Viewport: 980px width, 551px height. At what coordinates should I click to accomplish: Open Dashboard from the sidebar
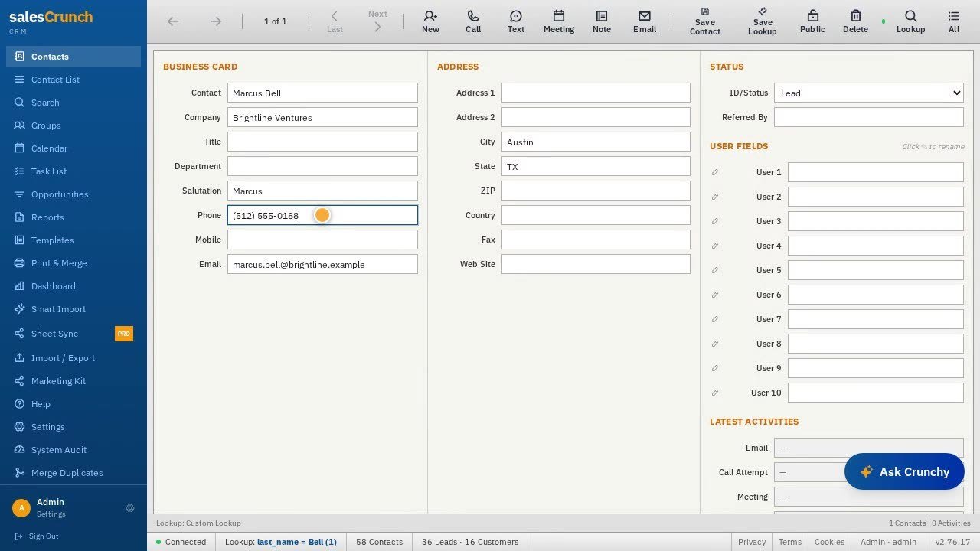pyautogui.click(x=73, y=286)
